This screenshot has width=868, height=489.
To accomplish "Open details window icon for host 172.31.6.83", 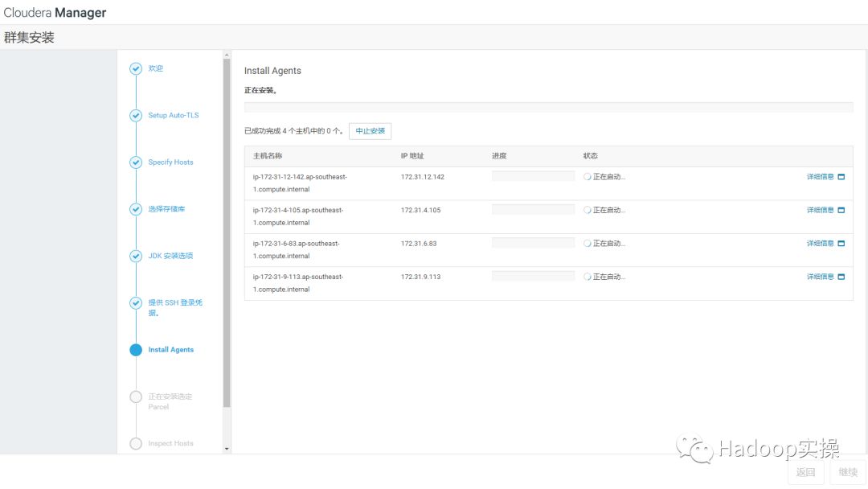I will tap(841, 243).
